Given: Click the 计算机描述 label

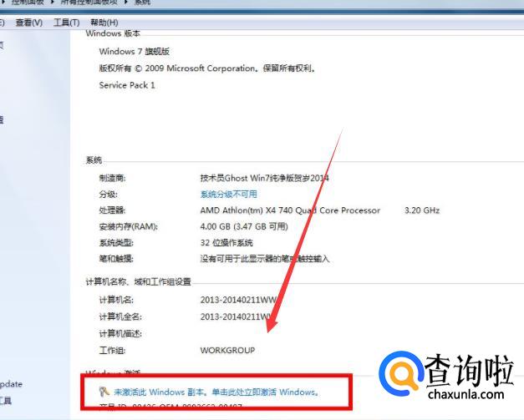Looking at the screenshot, I should [120, 333].
